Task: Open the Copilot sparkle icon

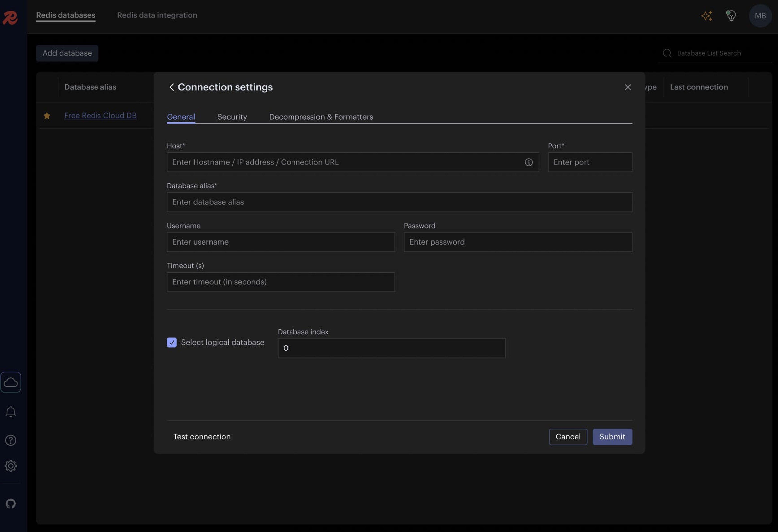Action: pyautogui.click(x=706, y=16)
